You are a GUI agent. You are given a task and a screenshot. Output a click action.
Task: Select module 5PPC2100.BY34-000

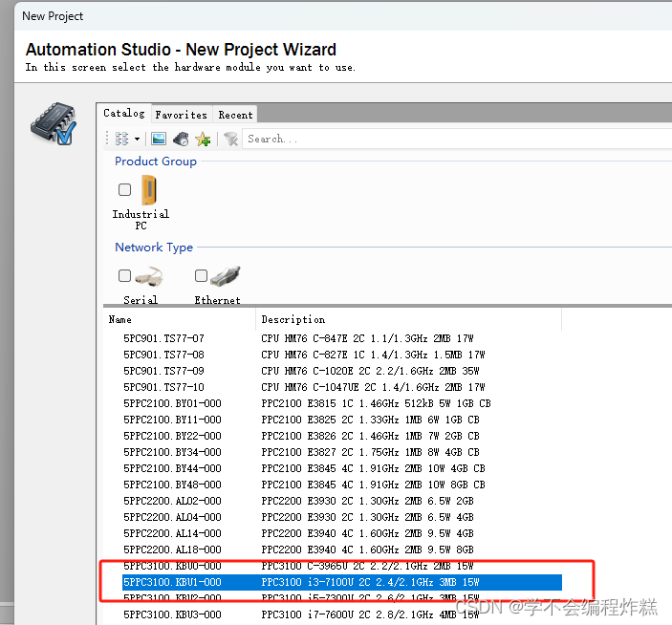(172, 452)
